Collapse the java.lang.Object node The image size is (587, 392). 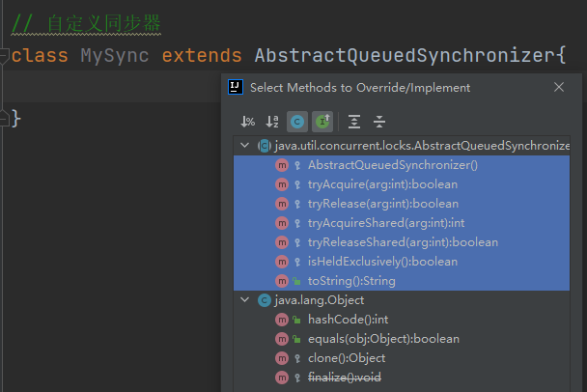coord(245,300)
